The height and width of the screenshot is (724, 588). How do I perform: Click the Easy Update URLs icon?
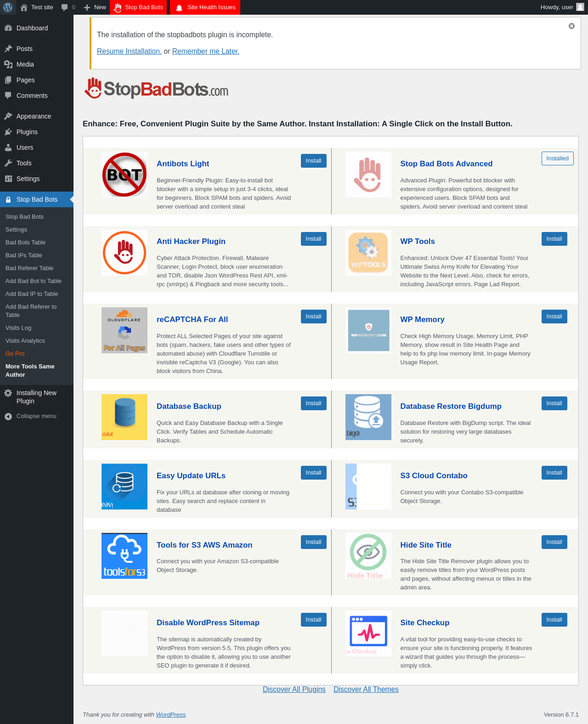click(124, 486)
